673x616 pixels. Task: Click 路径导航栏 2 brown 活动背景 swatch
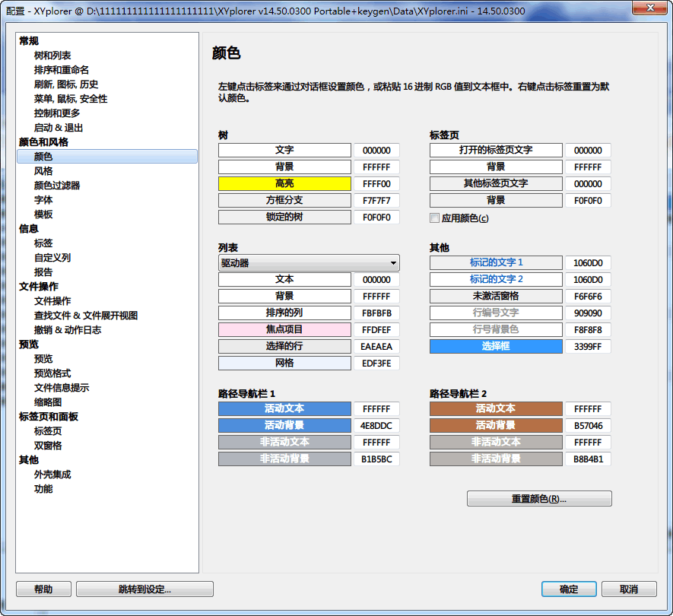[x=496, y=425]
